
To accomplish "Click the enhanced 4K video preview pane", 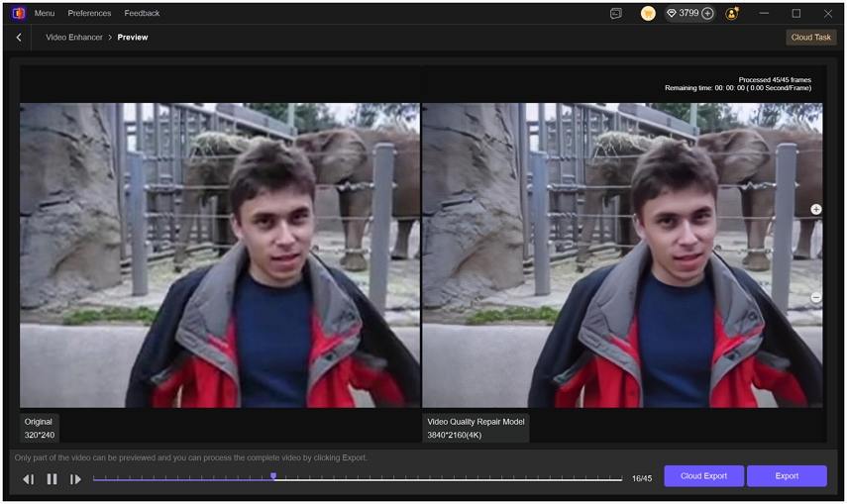I will click(x=622, y=255).
